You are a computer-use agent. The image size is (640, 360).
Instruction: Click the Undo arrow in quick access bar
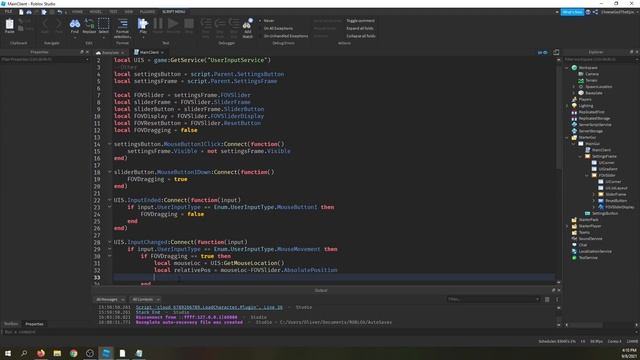coord(60,12)
